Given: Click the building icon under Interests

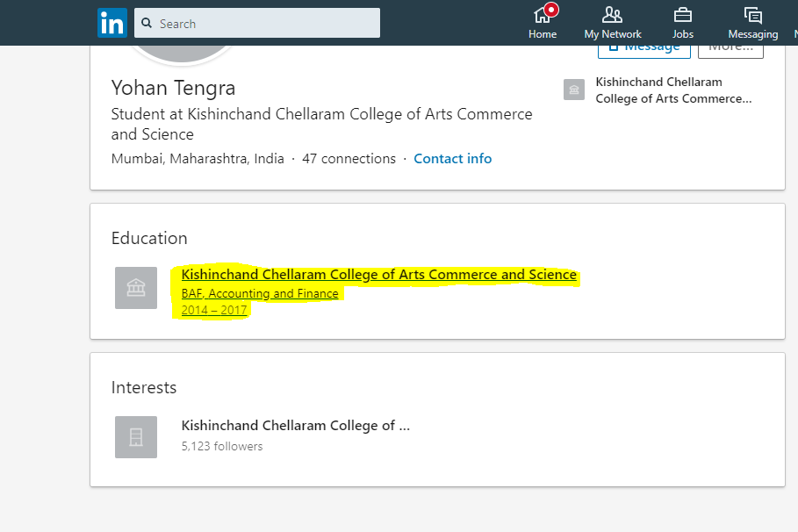Looking at the screenshot, I should pyautogui.click(x=136, y=437).
